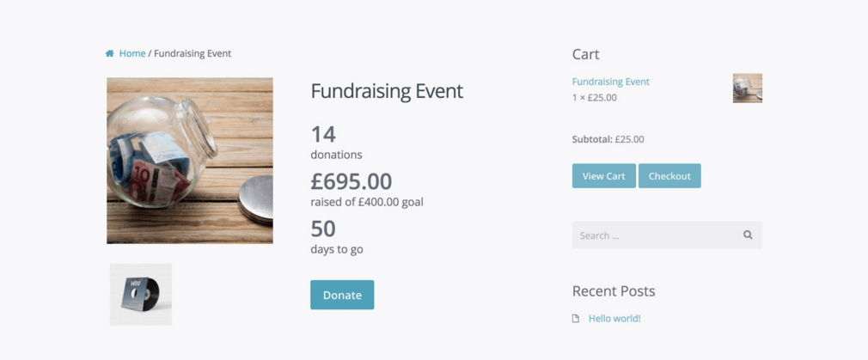
Task: Click the £695.00 raised amount
Action: [351, 181]
